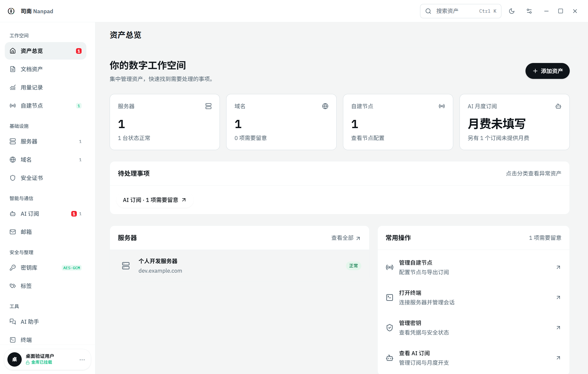Open the 服务器 summary card

coord(165,122)
